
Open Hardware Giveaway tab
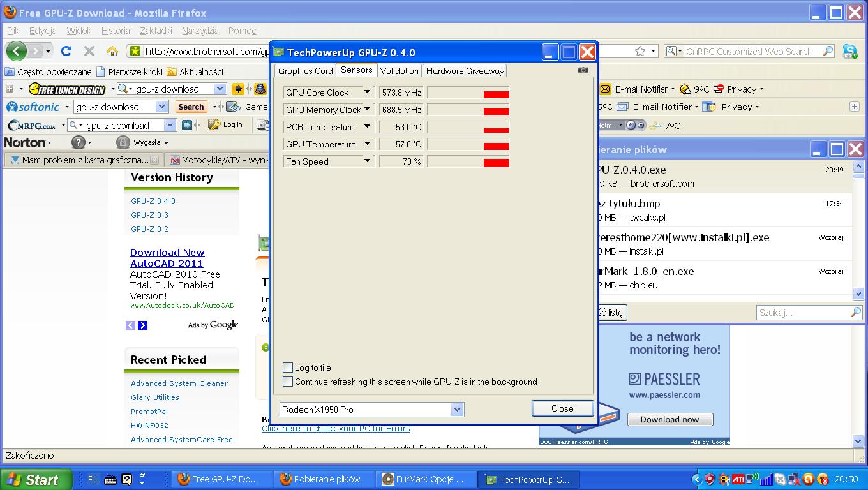[465, 71]
